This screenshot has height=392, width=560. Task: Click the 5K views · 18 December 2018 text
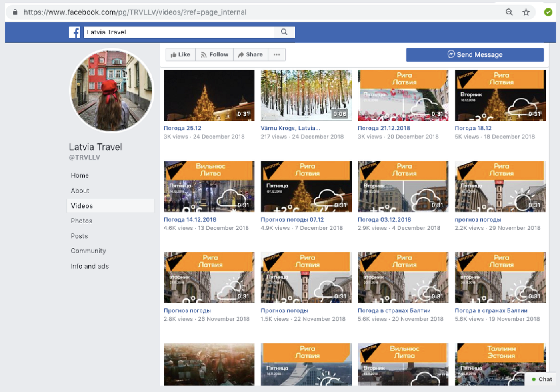(x=495, y=137)
